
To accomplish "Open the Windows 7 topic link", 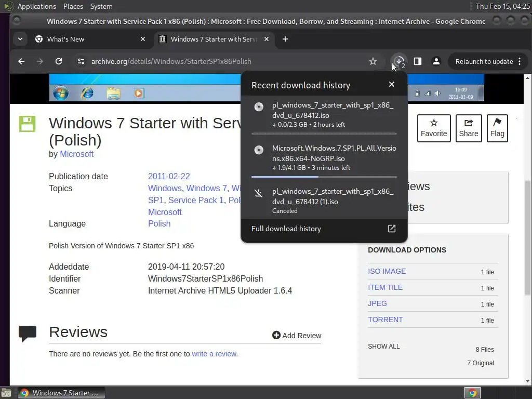I will pos(207,188).
